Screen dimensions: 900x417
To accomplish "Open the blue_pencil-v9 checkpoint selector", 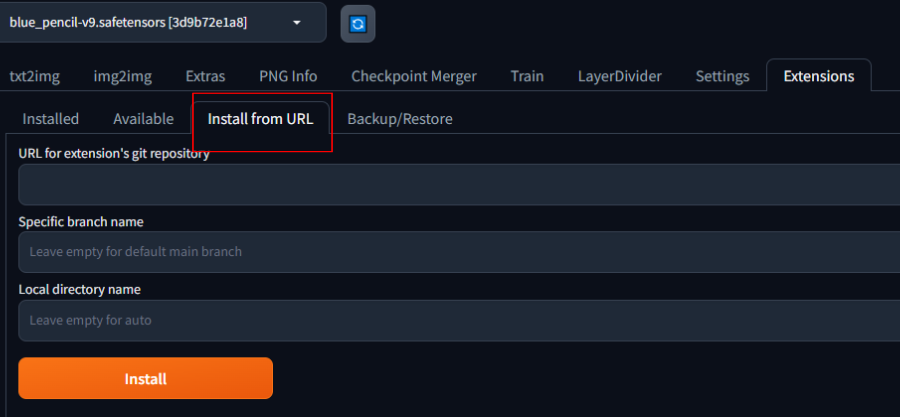I will coord(150,22).
